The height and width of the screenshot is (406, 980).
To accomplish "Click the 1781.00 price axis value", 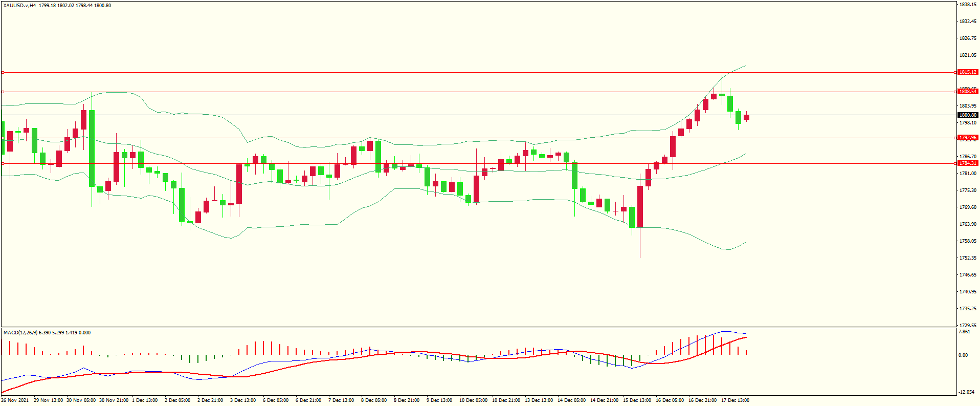I will (968, 174).
